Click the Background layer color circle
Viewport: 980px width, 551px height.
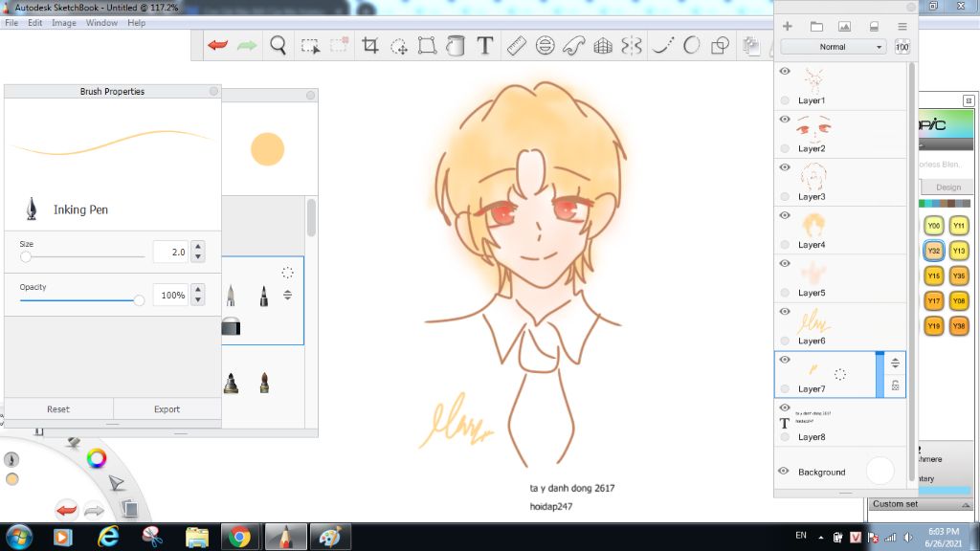point(880,471)
